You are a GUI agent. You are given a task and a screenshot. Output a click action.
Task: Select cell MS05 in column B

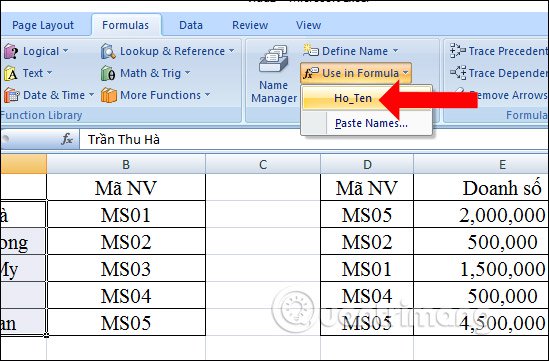126,322
